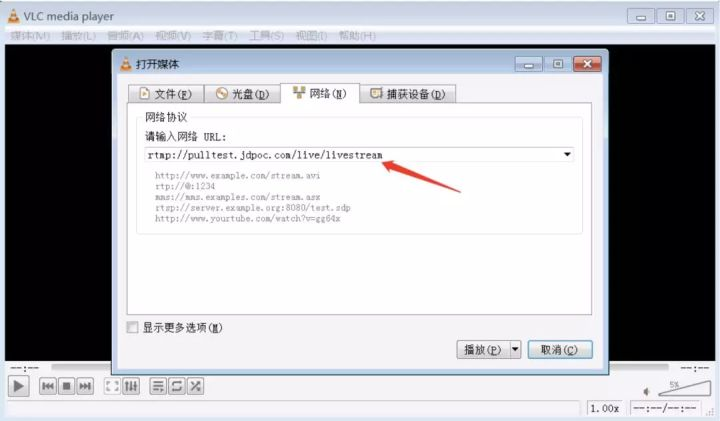
Task: Open the 捕获设备 tab
Action: [x=408, y=94]
